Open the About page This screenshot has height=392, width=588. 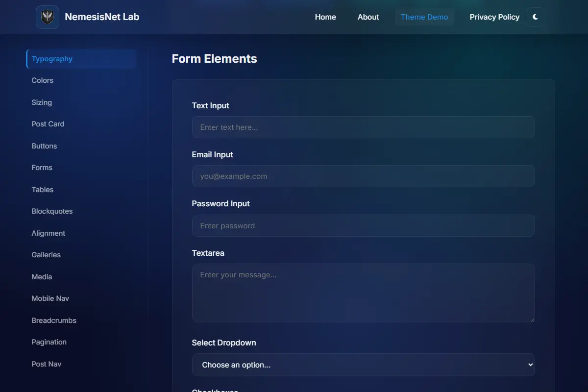pyautogui.click(x=368, y=17)
